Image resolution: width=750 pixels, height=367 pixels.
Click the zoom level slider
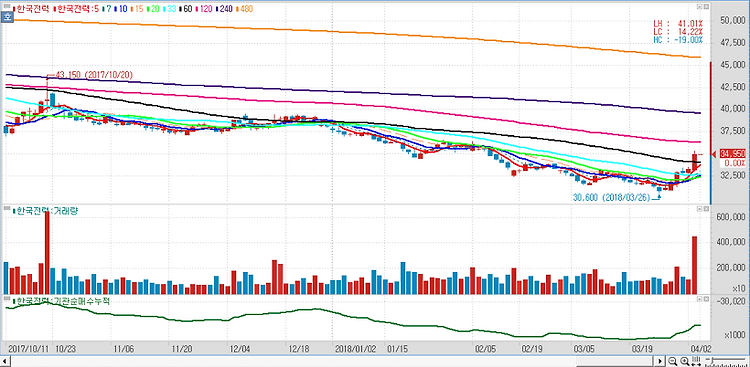726,361
